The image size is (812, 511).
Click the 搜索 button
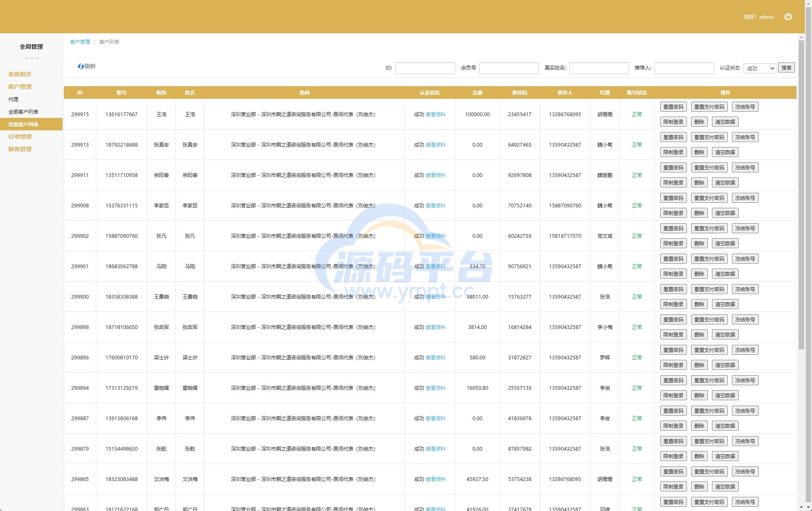[786, 68]
